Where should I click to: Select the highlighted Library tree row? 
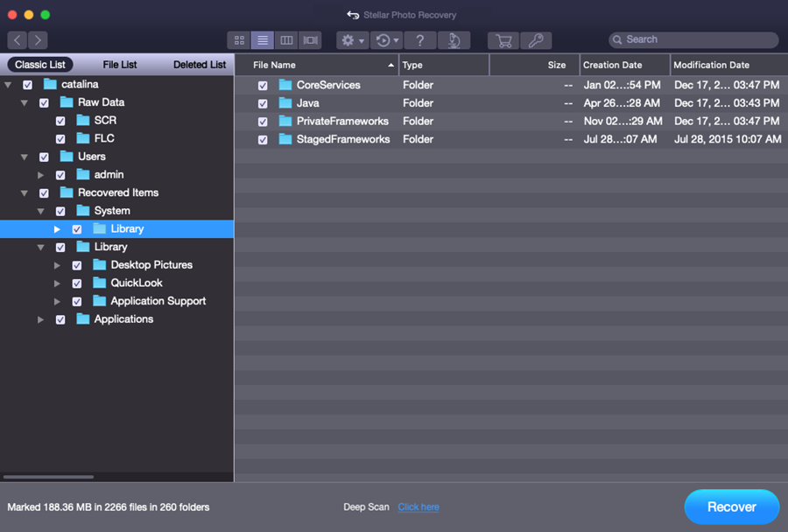pos(116,228)
